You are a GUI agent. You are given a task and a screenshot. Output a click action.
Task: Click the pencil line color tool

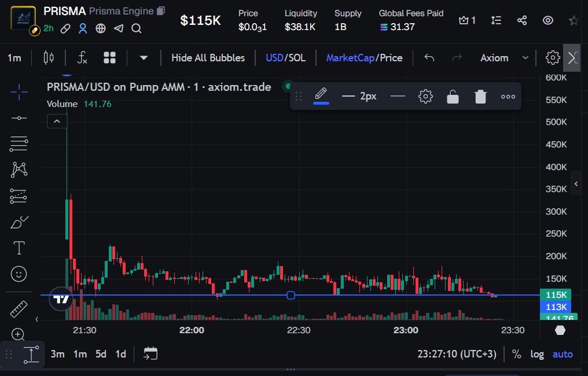point(321,95)
